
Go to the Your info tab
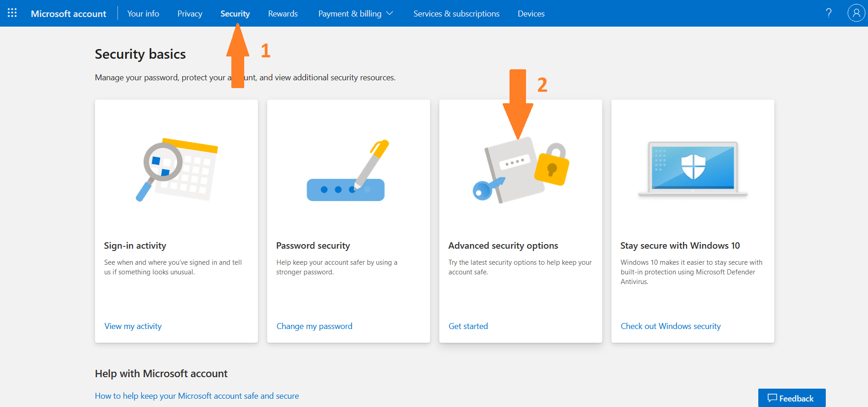pyautogui.click(x=143, y=14)
